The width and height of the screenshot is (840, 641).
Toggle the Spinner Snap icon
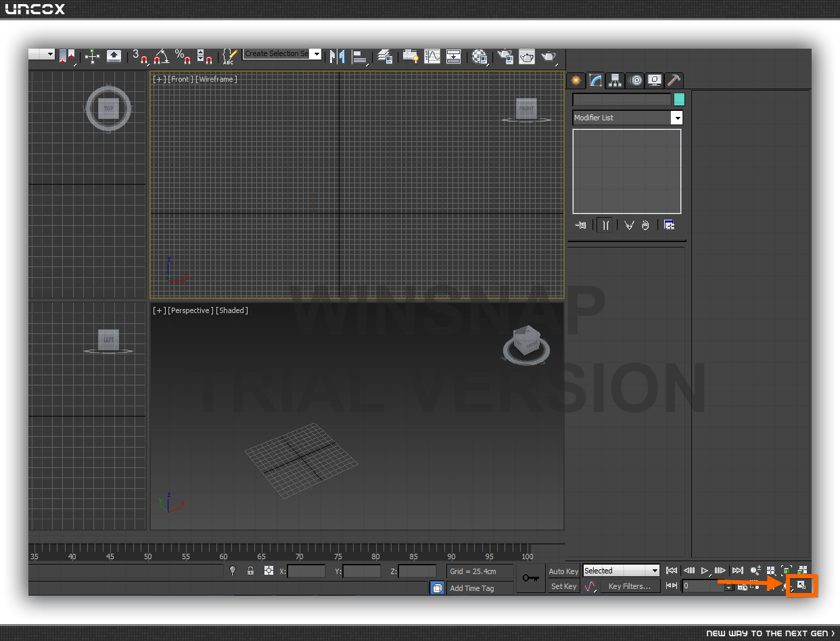pos(204,56)
